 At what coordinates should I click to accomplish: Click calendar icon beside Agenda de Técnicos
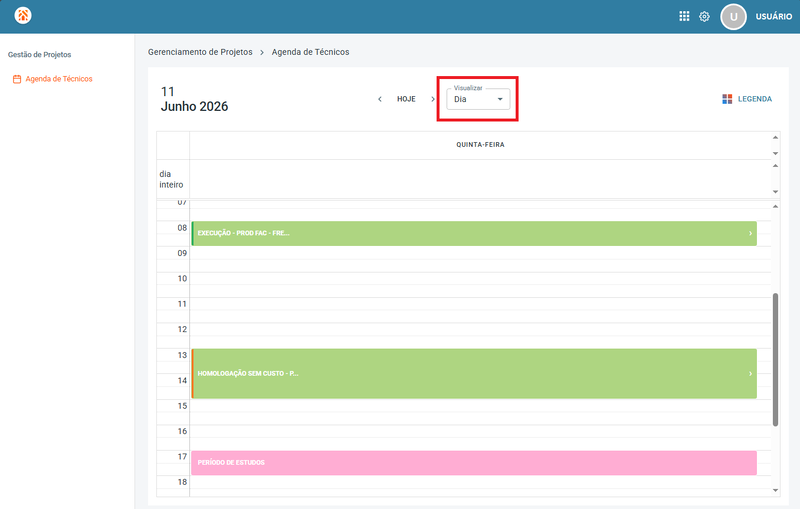coord(17,79)
